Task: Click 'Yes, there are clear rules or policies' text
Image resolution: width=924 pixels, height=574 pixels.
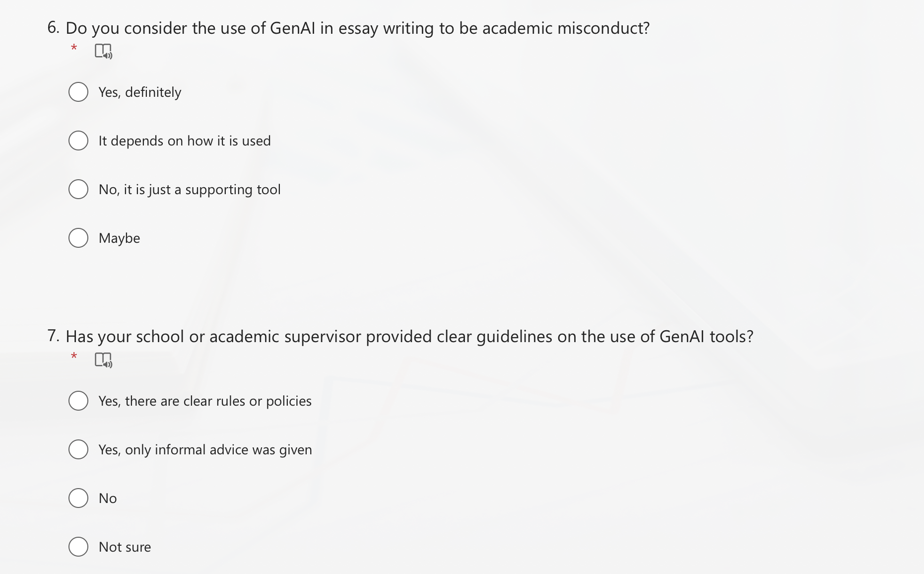Action: click(x=205, y=401)
